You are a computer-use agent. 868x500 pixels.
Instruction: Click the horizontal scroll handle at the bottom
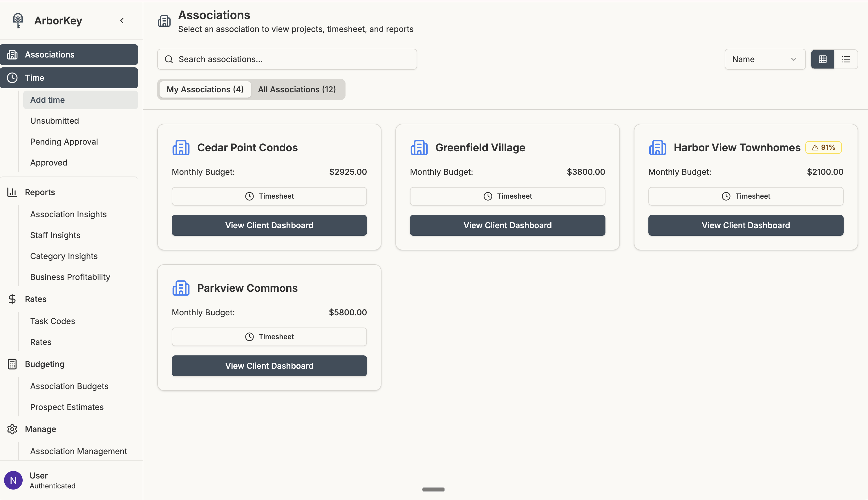(433, 489)
